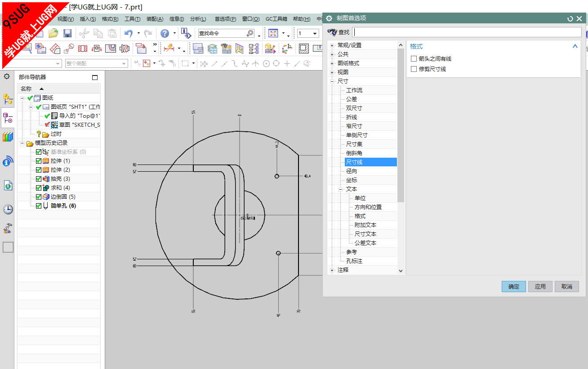Screen dimensions: 588x369
Task: Select 尺寸文本 in the preferences tree
Action: click(x=365, y=234)
